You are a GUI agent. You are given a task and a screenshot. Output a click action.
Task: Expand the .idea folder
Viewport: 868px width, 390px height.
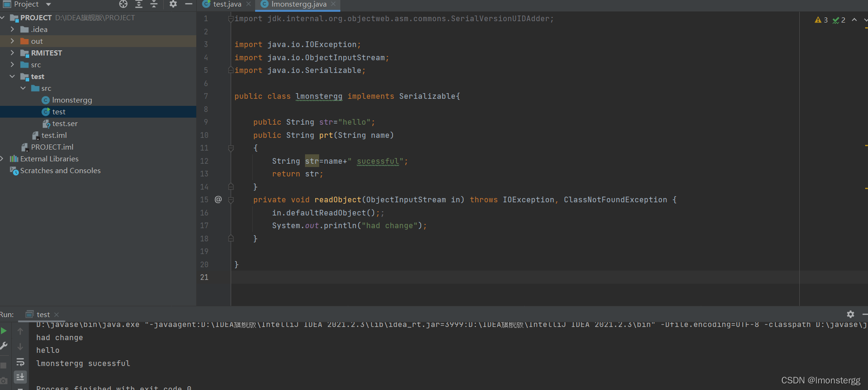[x=12, y=29]
